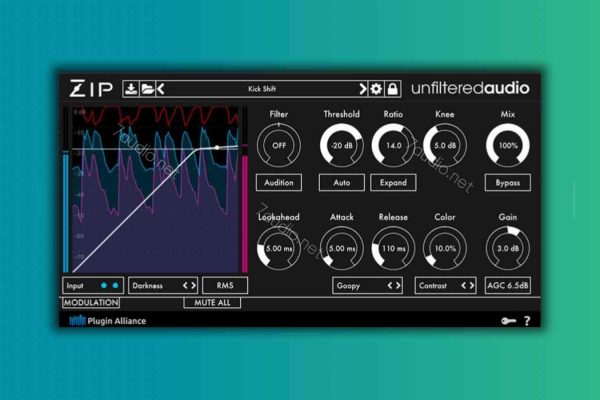This screenshot has height=400, width=600.
Task: Select next color mode after Contrast
Action: tap(471, 286)
